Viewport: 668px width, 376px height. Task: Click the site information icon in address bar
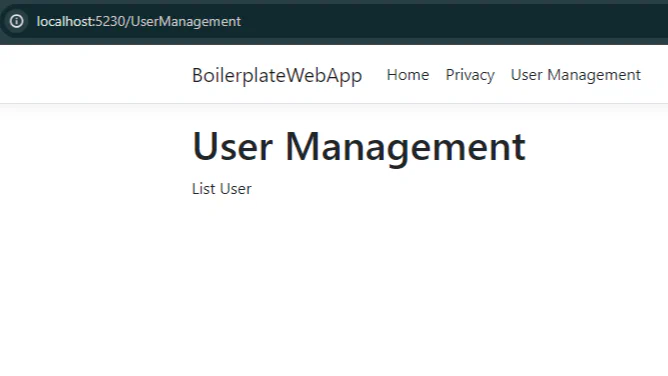[17, 21]
